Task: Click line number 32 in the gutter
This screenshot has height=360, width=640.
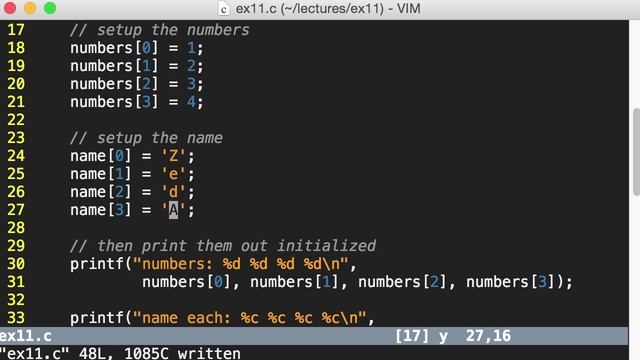Action: [x=16, y=300]
